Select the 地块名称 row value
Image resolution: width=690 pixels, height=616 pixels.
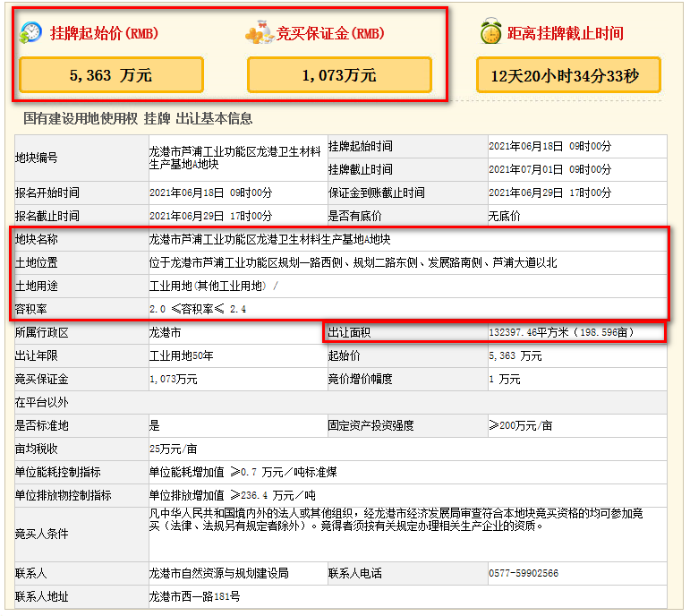269,240
